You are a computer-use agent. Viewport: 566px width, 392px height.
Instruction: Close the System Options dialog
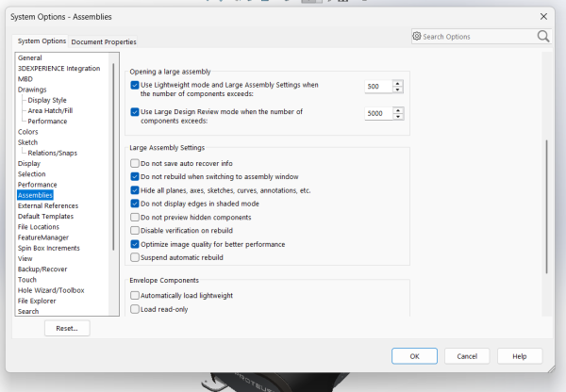point(543,17)
